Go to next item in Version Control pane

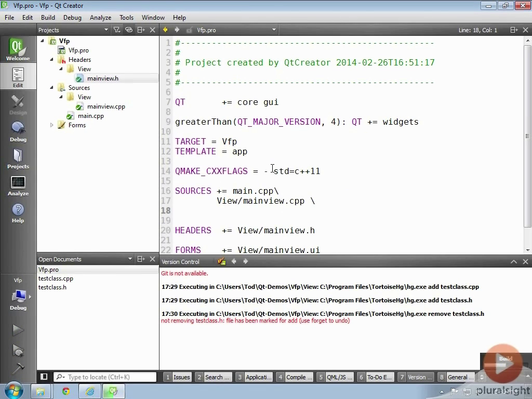click(245, 261)
